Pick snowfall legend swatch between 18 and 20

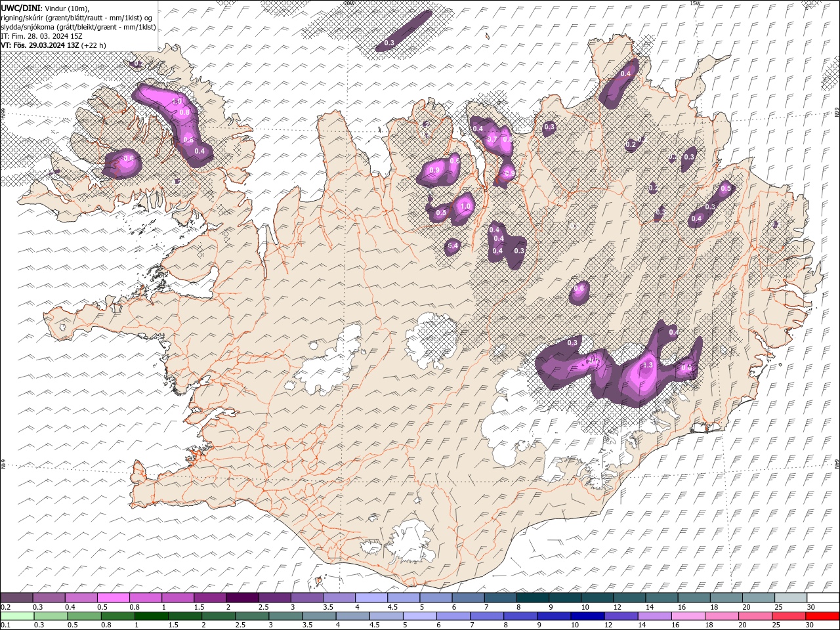tap(726, 598)
